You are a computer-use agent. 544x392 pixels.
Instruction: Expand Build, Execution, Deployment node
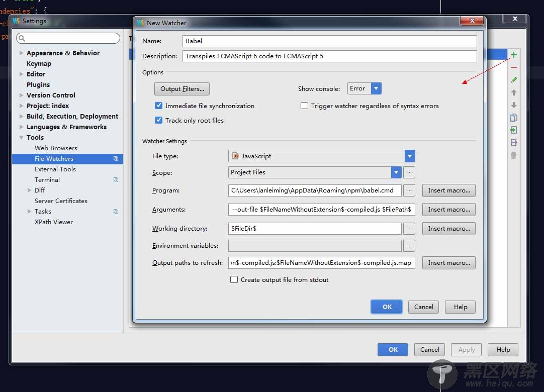pos(21,116)
